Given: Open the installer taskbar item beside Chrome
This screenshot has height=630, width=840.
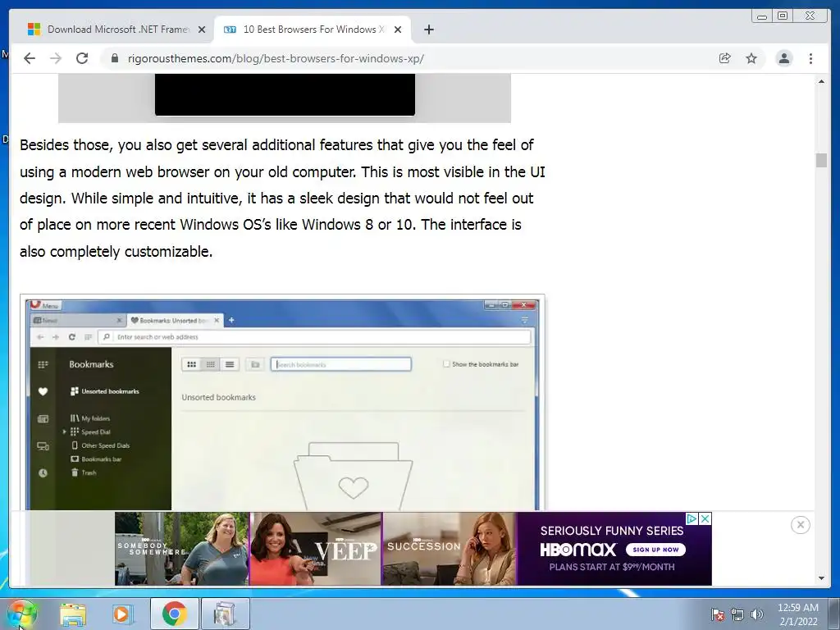Looking at the screenshot, I should 225,614.
